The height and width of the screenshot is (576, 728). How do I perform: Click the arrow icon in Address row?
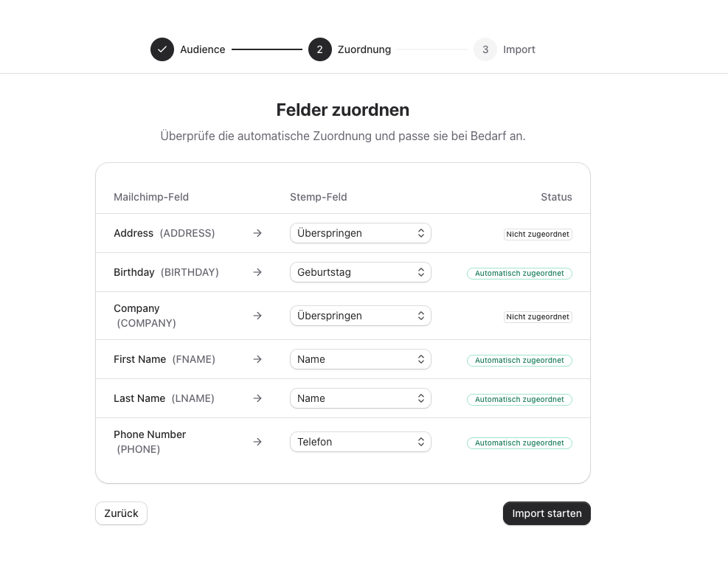click(x=257, y=233)
